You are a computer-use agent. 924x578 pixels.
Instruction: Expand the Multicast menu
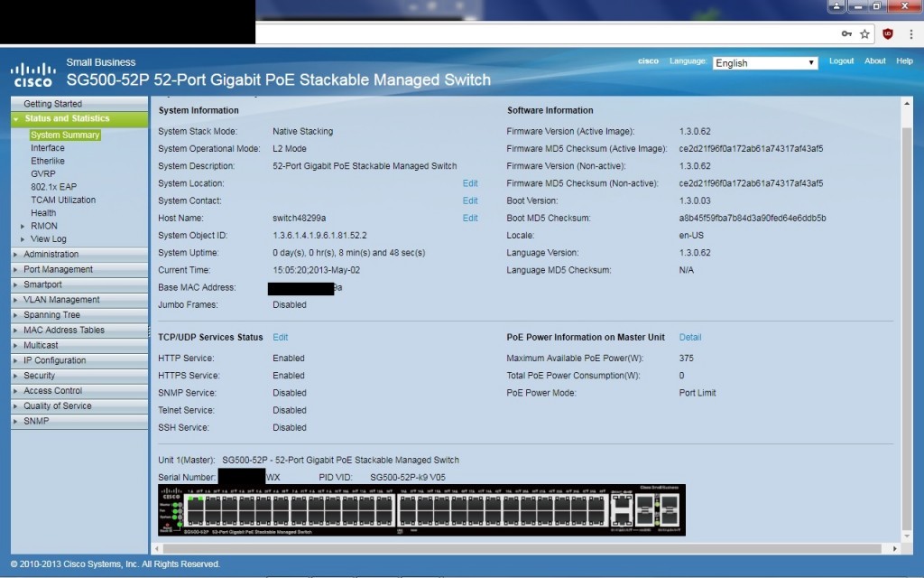[x=79, y=345]
